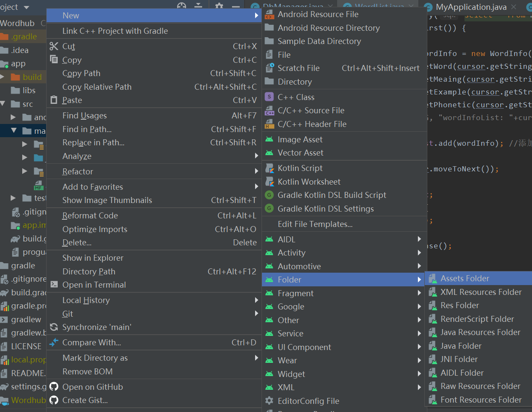This screenshot has height=412, width=532.
Task: Click the Compare With arrows icon
Action: pyautogui.click(x=54, y=342)
